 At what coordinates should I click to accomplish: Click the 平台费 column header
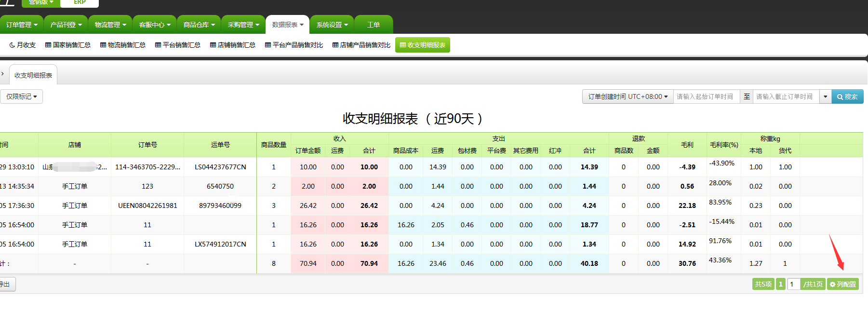(496, 151)
